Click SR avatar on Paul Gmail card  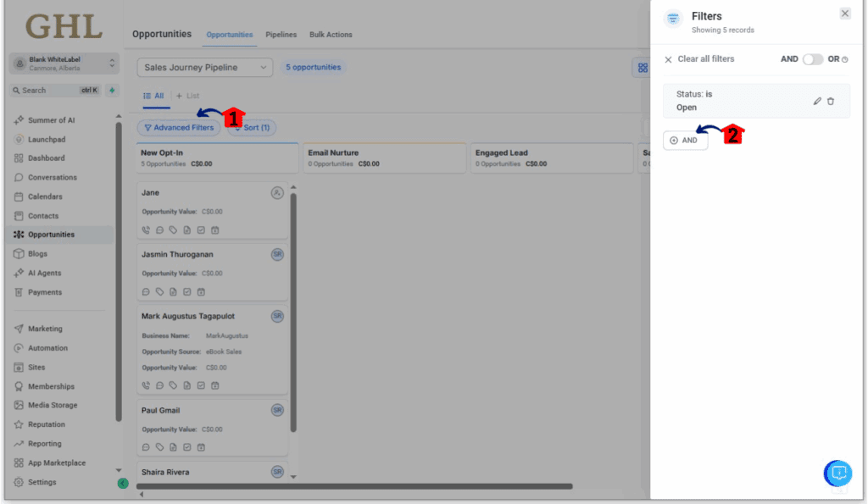pos(277,411)
